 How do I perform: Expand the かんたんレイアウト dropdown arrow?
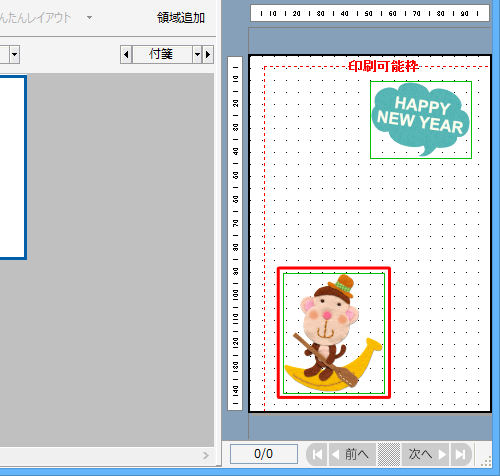click(x=89, y=17)
